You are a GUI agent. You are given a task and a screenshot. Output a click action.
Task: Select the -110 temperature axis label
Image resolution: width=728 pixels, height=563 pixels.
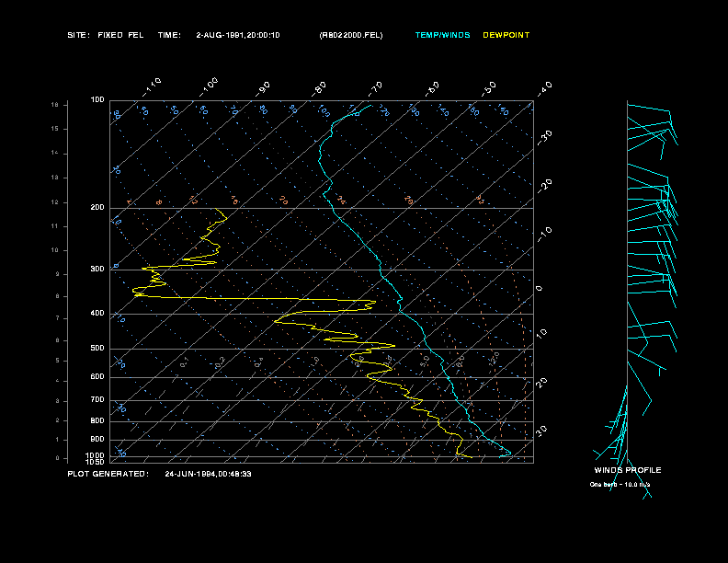[152, 87]
